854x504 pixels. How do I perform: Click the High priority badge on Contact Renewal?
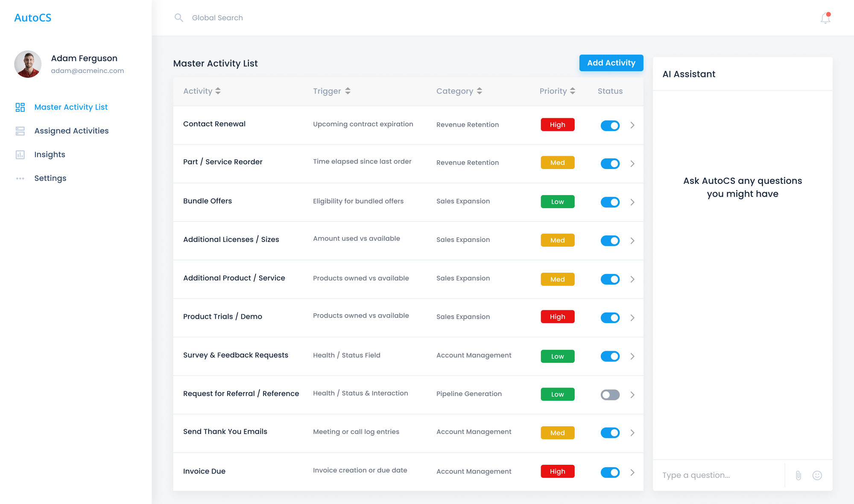click(557, 125)
